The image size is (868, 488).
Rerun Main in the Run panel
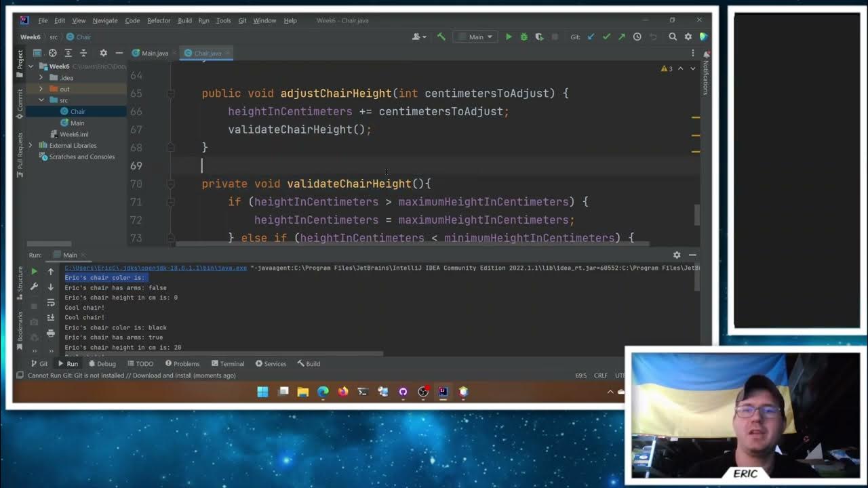(x=35, y=271)
